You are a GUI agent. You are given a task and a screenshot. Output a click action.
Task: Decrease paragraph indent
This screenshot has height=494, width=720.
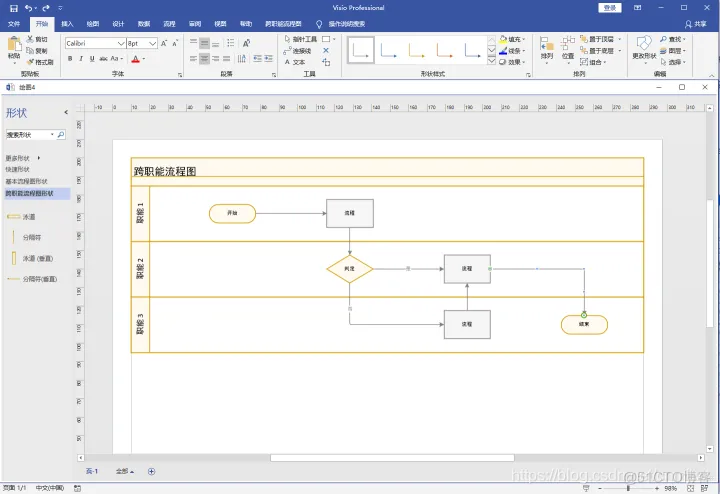pos(257,58)
